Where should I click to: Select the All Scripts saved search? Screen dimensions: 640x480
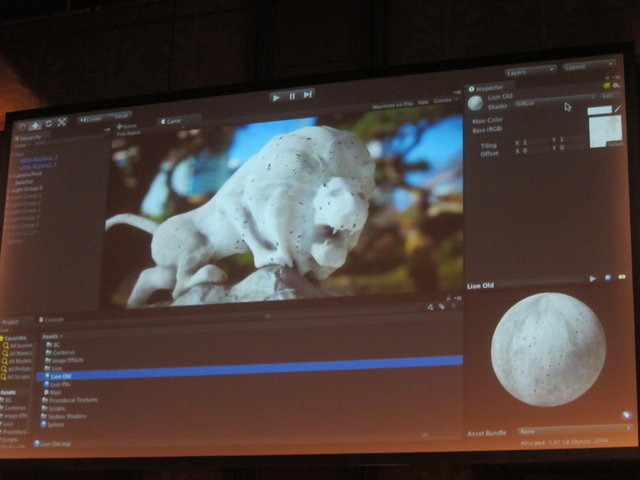point(17,377)
